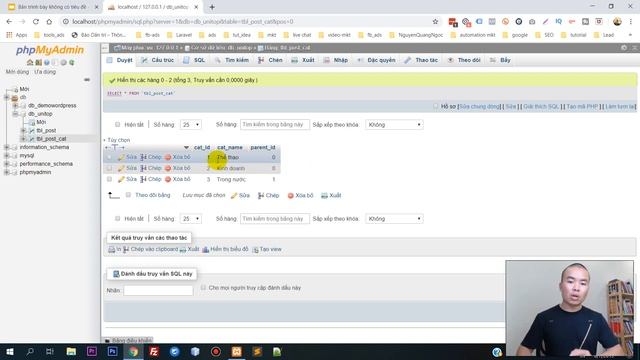Click the edit pencil for Thể thao row
This screenshot has height=360, width=640.
(121, 157)
